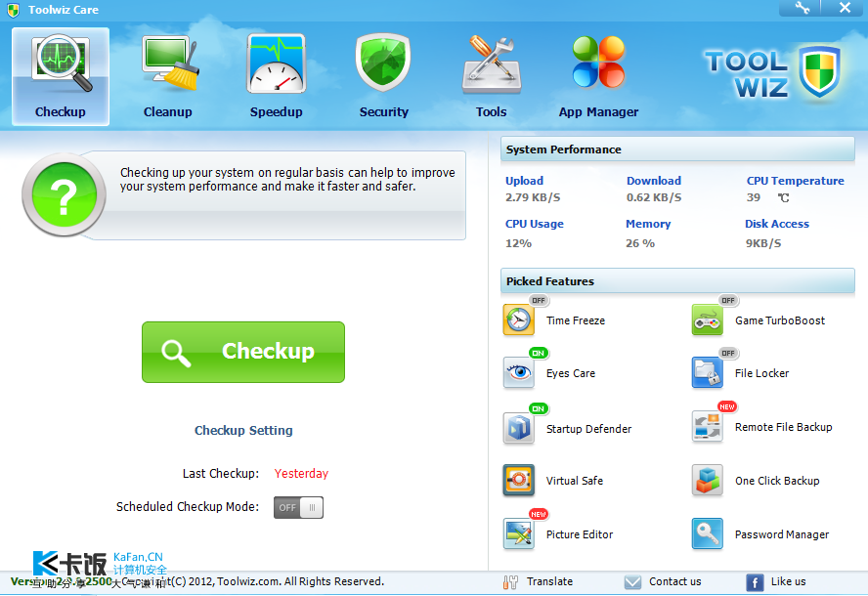The width and height of the screenshot is (868, 596).
Task: Open Picture Editor feature label
Action: click(580, 534)
